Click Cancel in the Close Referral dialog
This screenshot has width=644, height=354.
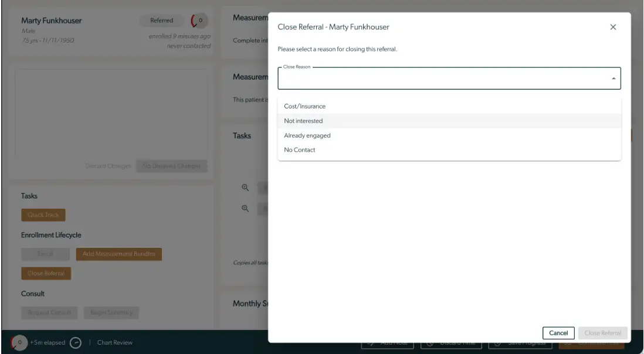(559, 333)
